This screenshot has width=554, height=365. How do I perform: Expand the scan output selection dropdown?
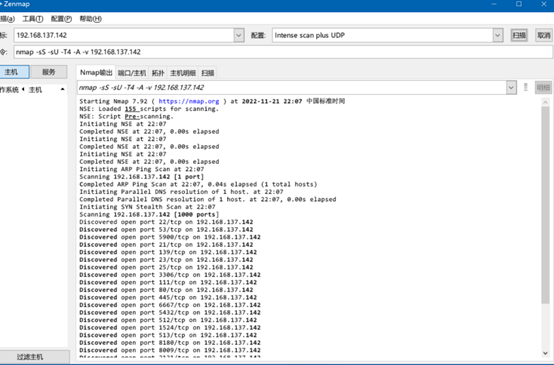(x=511, y=88)
